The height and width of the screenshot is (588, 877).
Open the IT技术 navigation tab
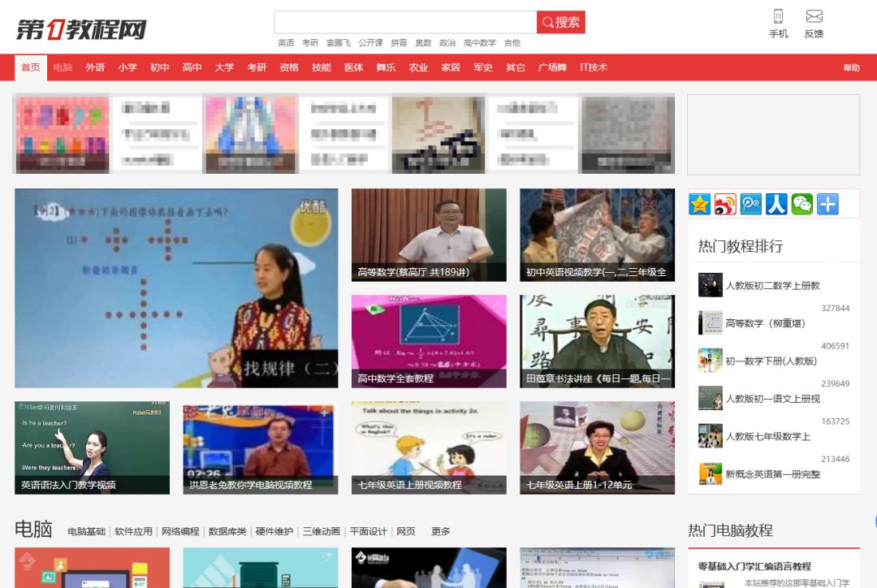[593, 68]
